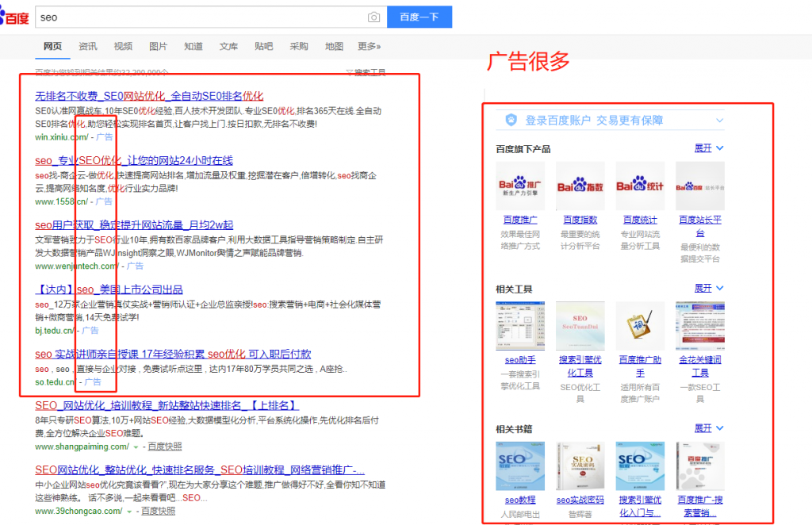Viewport: 812px width, 525px height.
Task: Open dropdown arrow beside www.39chongcao.com
Action: click(x=129, y=512)
